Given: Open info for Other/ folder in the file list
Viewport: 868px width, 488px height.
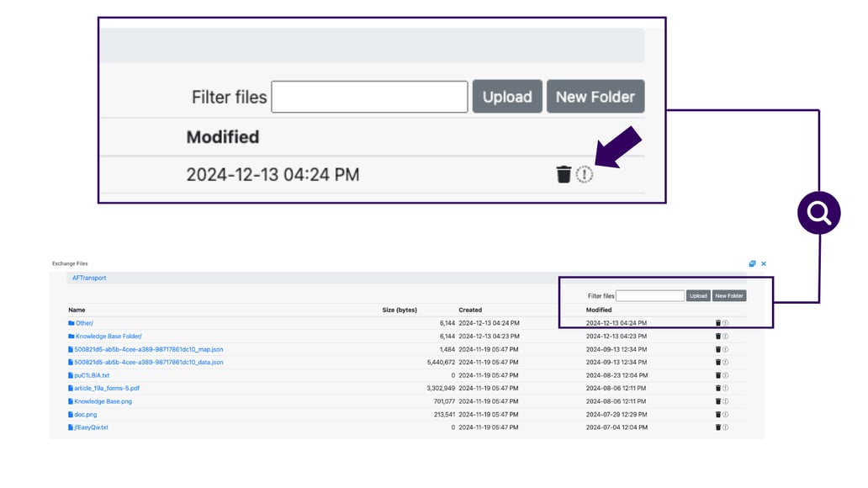Looking at the screenshot, I should click(725, 323).
